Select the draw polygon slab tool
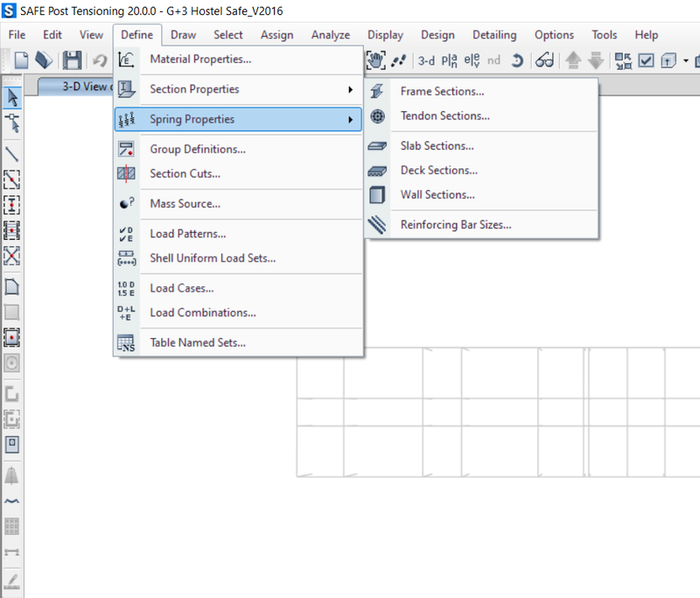 pyautogui.click(x=12, y=286)
